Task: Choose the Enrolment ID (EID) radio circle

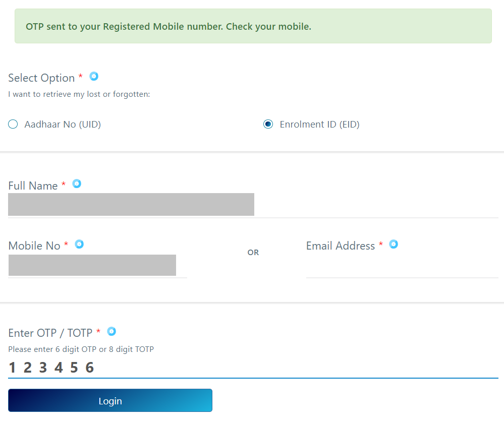Action: 268,124
